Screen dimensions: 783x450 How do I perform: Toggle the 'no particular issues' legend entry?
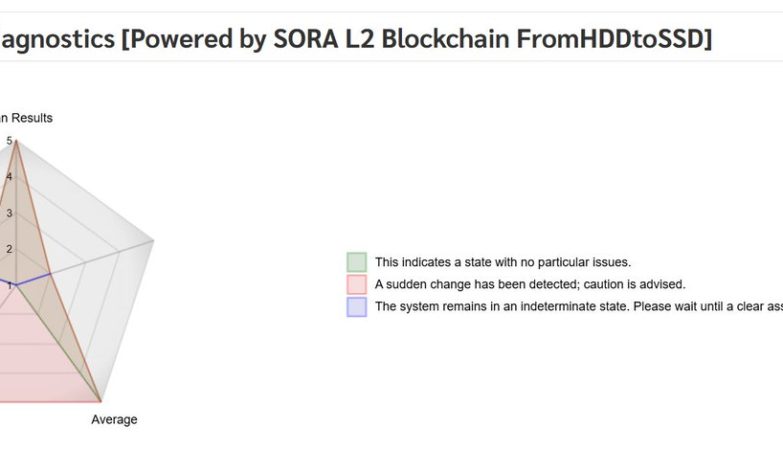click(x=503, y=262)
